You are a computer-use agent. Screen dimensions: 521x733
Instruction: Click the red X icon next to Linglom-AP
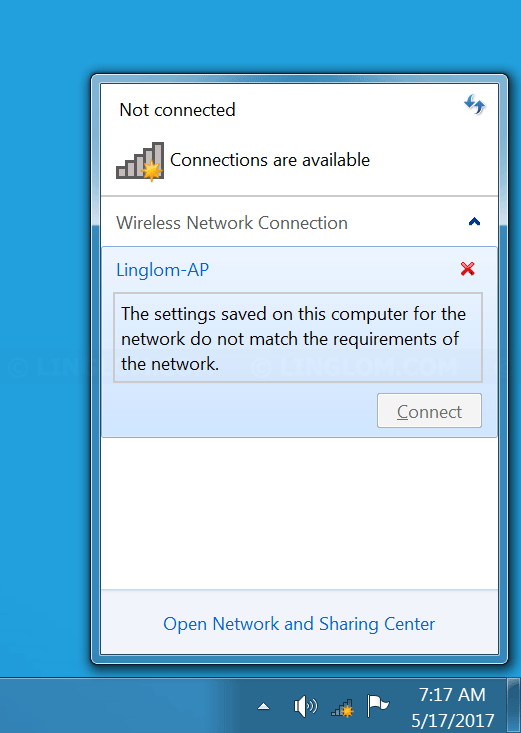(x=468, y=269)
